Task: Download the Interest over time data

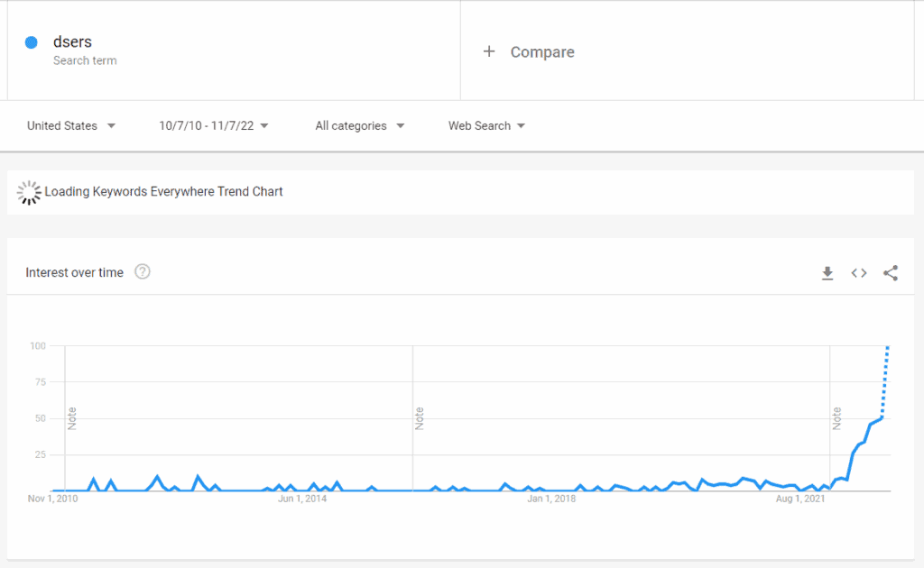Action: pyautogui.click(x=827, y=273)
